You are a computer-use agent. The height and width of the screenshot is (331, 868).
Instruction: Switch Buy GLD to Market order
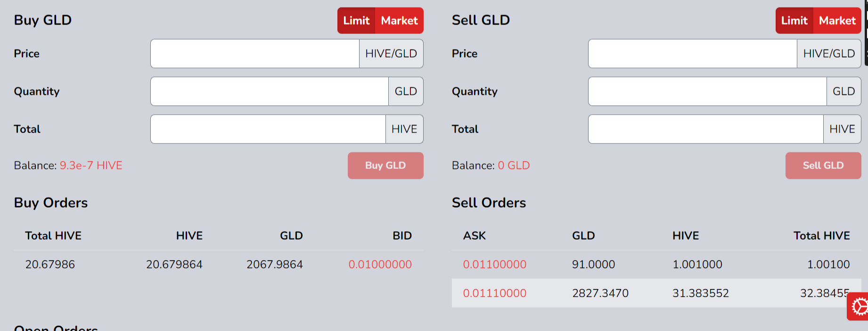coord(399,20)
